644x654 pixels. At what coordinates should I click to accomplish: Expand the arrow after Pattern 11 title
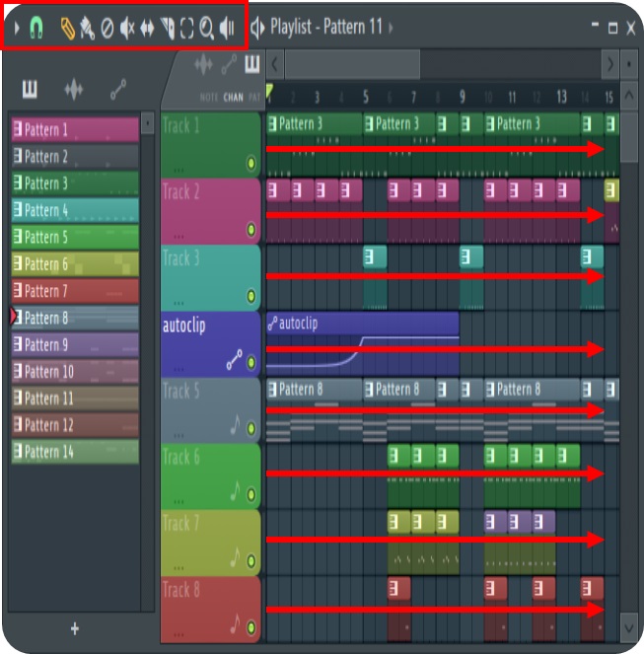391,28
